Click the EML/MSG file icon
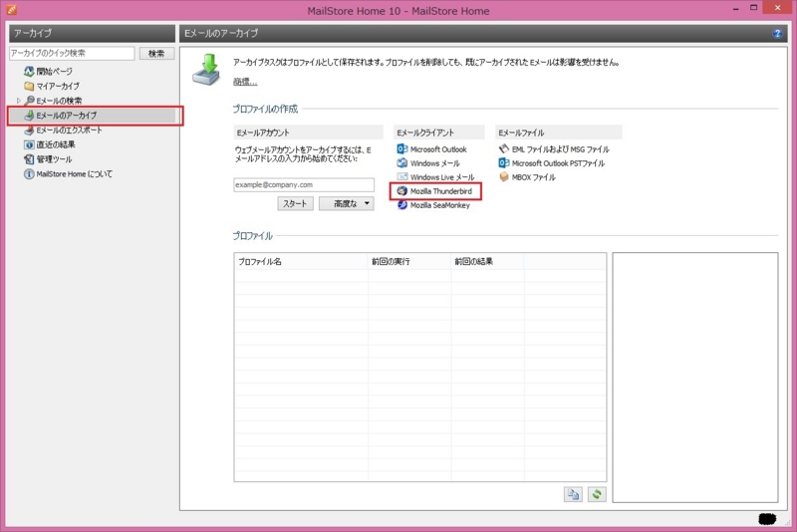 (504, 148)
